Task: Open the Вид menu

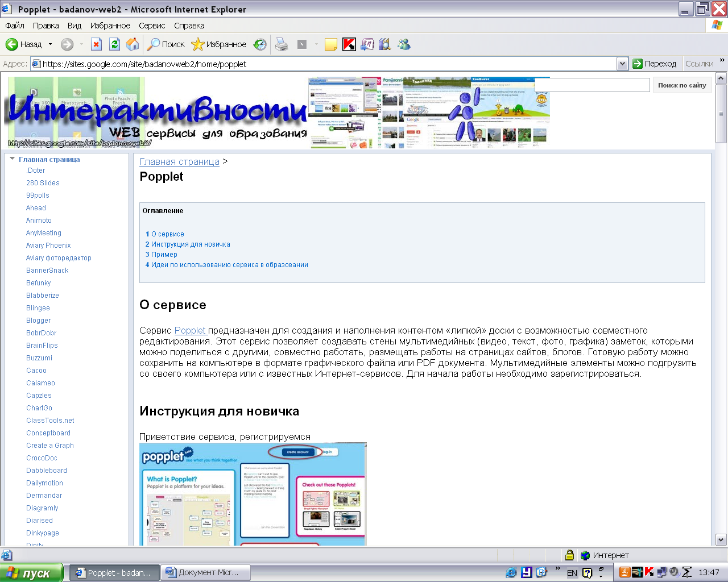Action: [x=75, y=26]
